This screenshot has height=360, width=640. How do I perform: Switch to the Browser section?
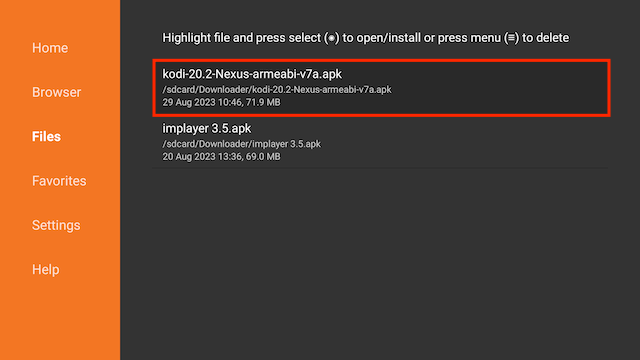(56, 92)
